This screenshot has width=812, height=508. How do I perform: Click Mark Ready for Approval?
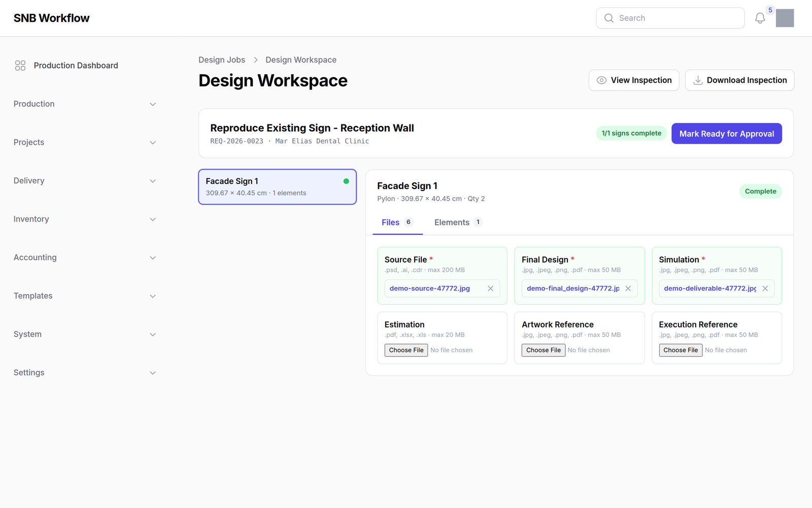pos(727,134)
